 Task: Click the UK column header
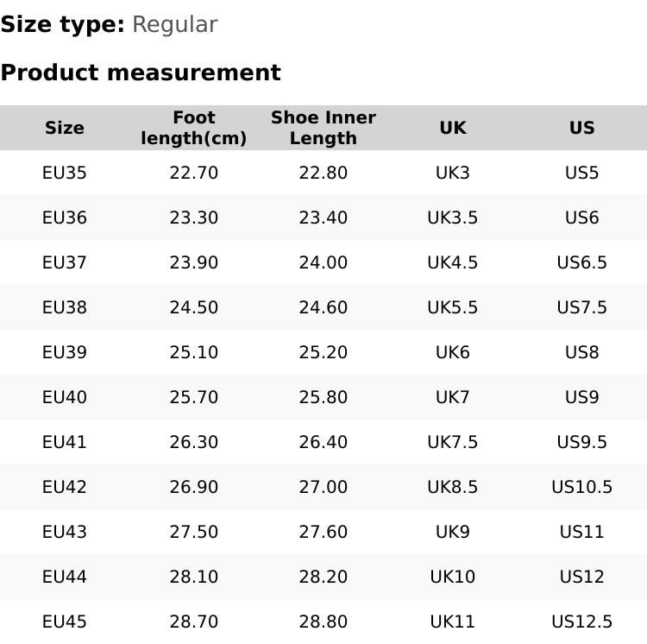[x=453, y=128]
